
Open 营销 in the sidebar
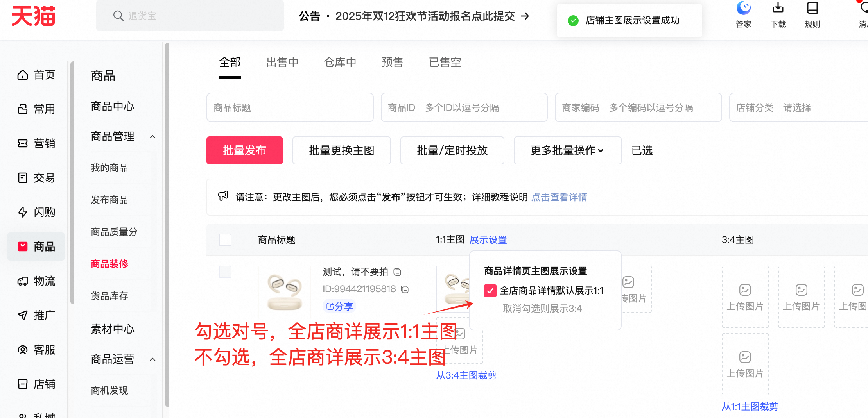tap(36, 143)
